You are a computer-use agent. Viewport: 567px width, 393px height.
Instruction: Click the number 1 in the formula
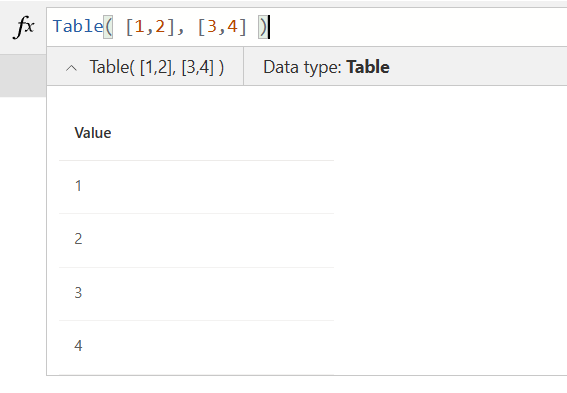coord(140,27)
